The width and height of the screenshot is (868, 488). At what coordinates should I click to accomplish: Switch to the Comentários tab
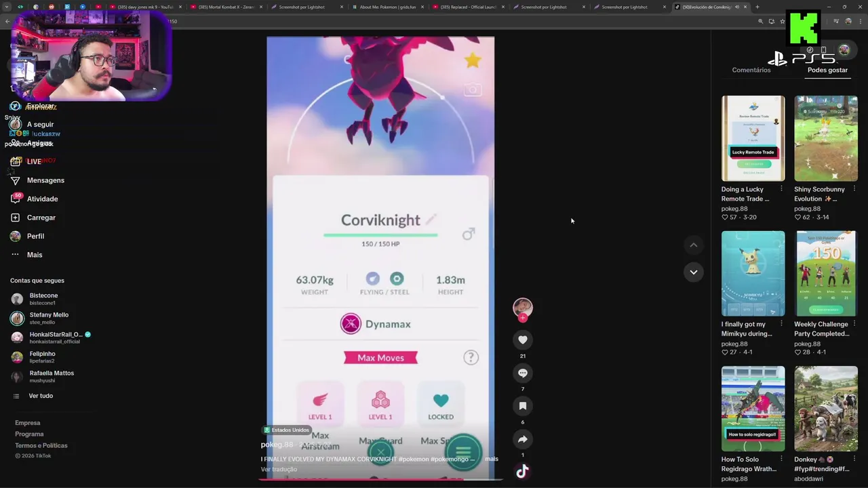pyautogui.click(x=751, y=70)
